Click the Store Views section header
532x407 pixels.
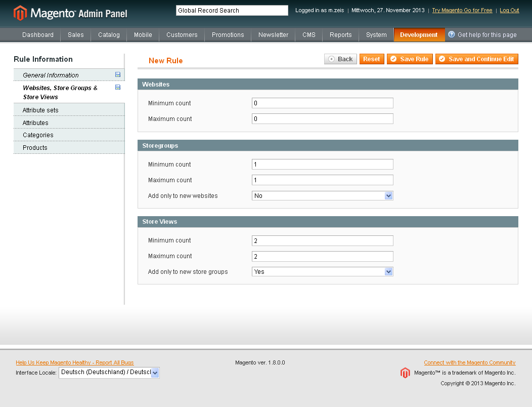click(x=328, y=222)
